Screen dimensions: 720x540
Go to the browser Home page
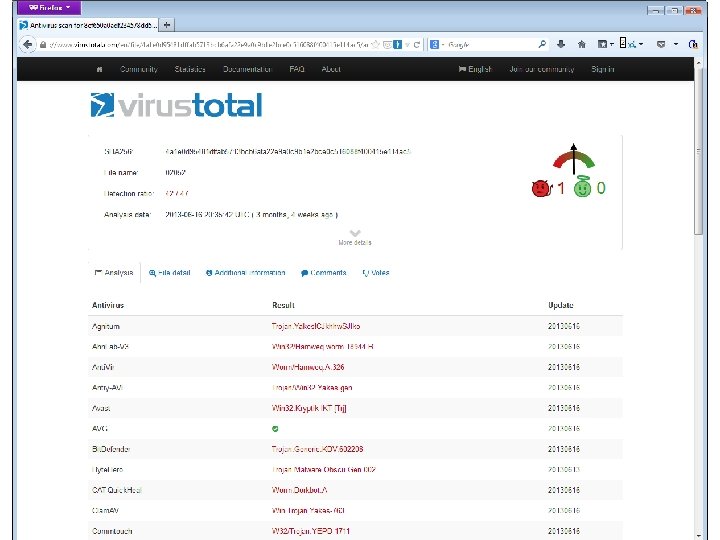tap(582, 45)
